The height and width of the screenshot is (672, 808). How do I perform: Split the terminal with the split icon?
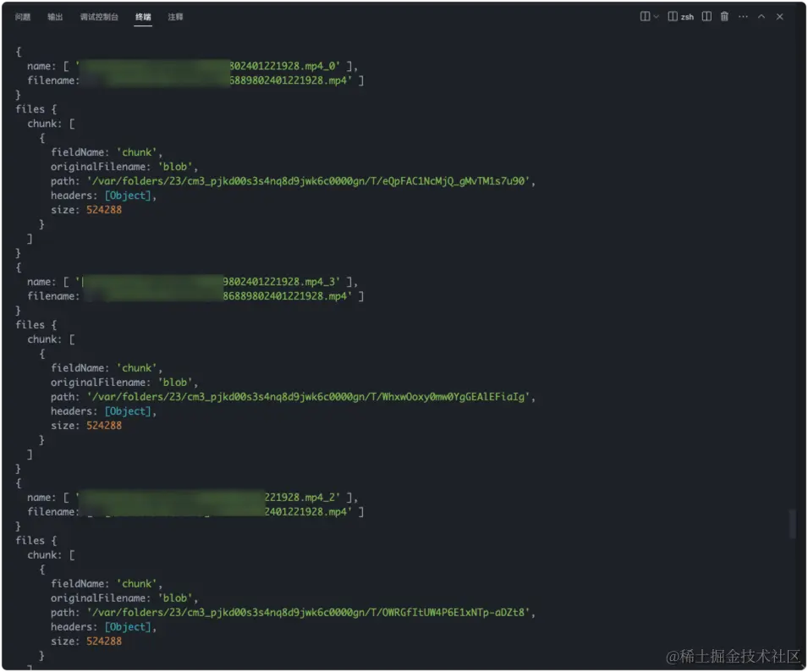click(x=706, y=16)
